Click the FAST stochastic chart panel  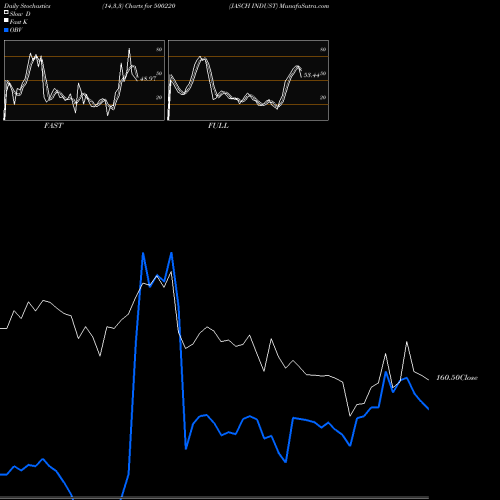(x=84, y=80)
